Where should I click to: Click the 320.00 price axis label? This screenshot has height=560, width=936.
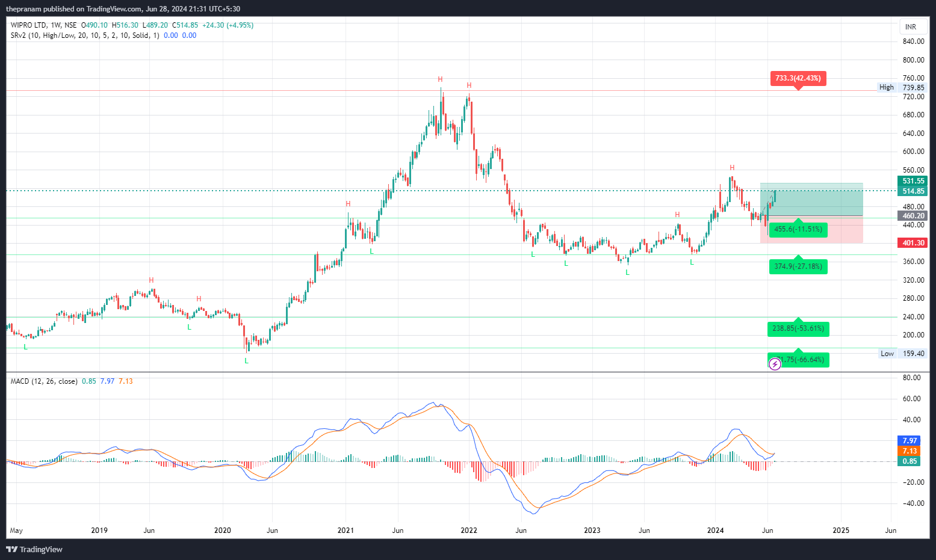click(x=913, y=280)
